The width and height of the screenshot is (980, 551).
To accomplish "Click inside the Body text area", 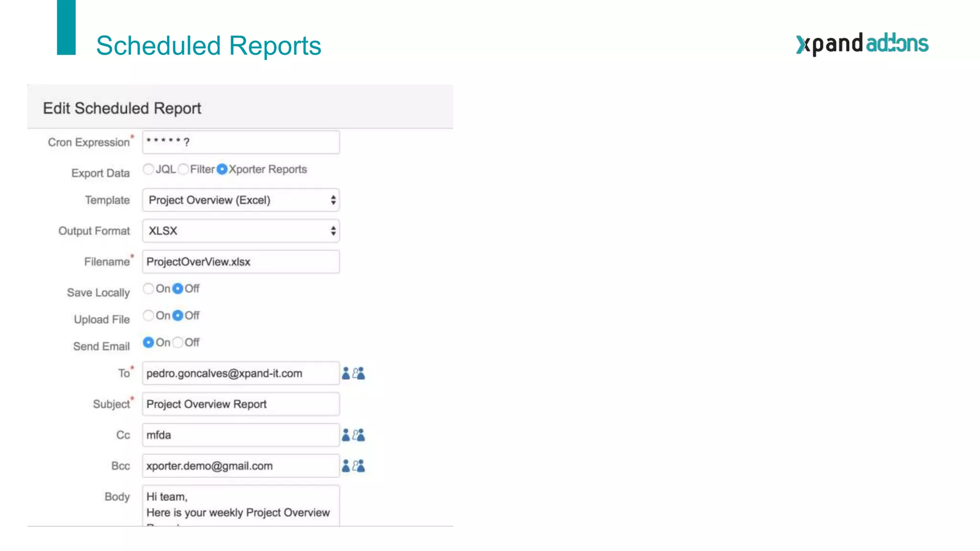I will (x=241, y=506).
